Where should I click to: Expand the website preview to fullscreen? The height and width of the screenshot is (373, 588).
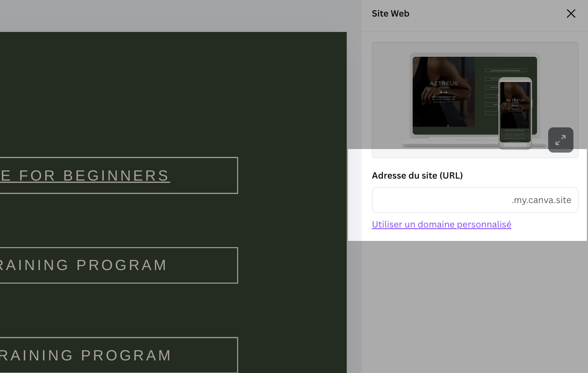(x=560, y=140)
